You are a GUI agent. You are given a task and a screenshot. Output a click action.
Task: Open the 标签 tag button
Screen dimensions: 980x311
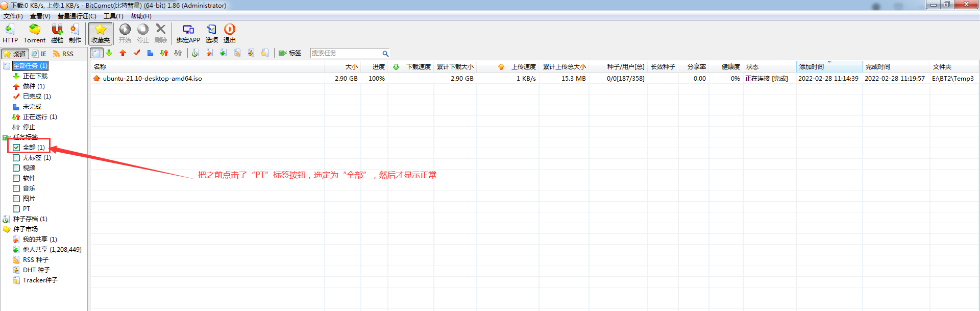pyautogui.click(x=290, y=53)
